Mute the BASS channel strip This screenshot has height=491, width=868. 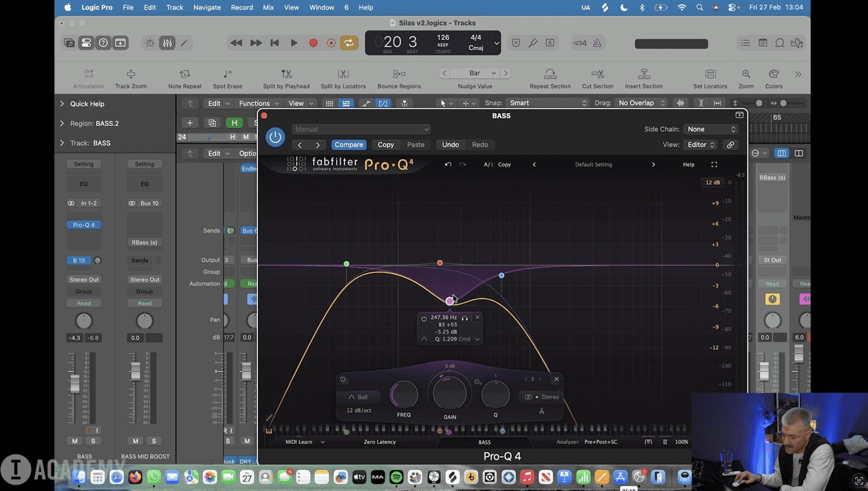click(x=75, y=441)
